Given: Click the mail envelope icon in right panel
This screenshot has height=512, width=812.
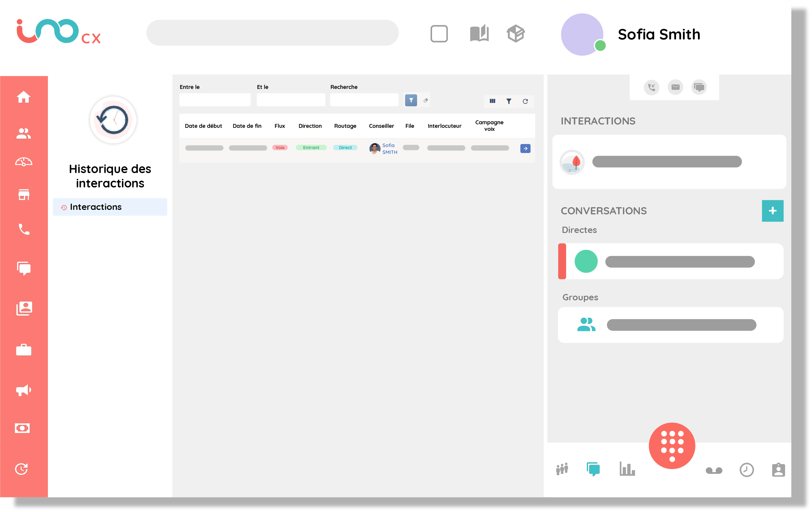Looking at the screenshot, I should 675,87.
